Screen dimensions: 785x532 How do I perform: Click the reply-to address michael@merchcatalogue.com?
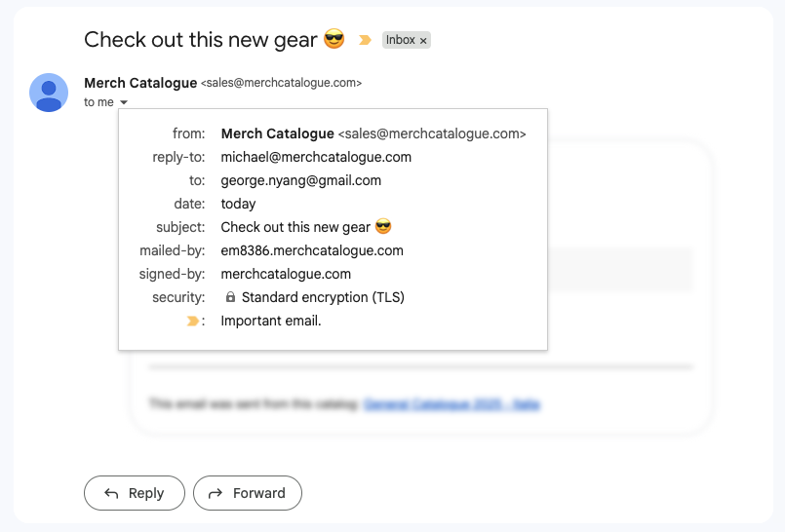coord(316,157)
